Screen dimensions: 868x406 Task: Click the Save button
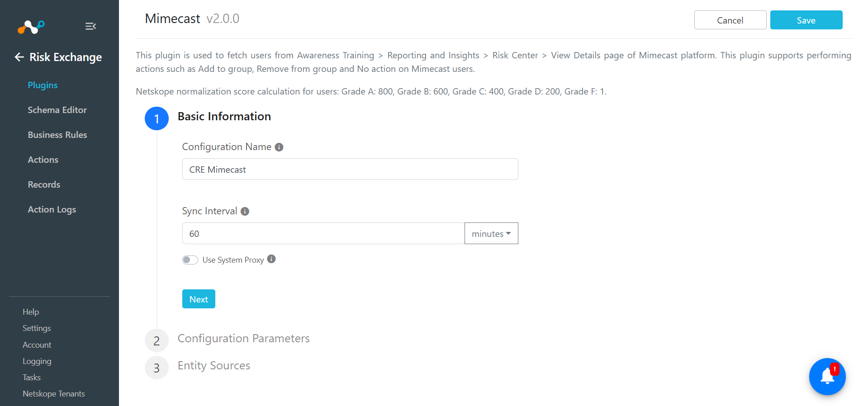806,20
